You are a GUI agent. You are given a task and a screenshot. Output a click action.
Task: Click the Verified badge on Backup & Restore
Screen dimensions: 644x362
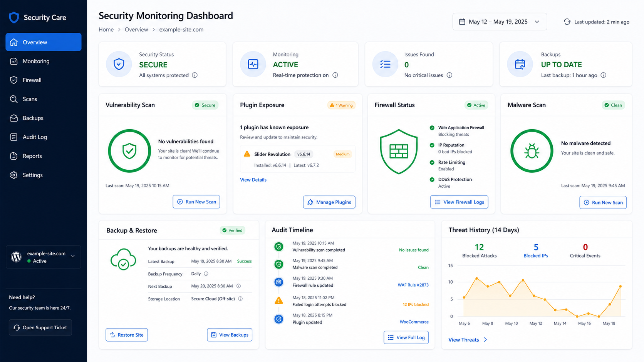[x=232, y=230]
